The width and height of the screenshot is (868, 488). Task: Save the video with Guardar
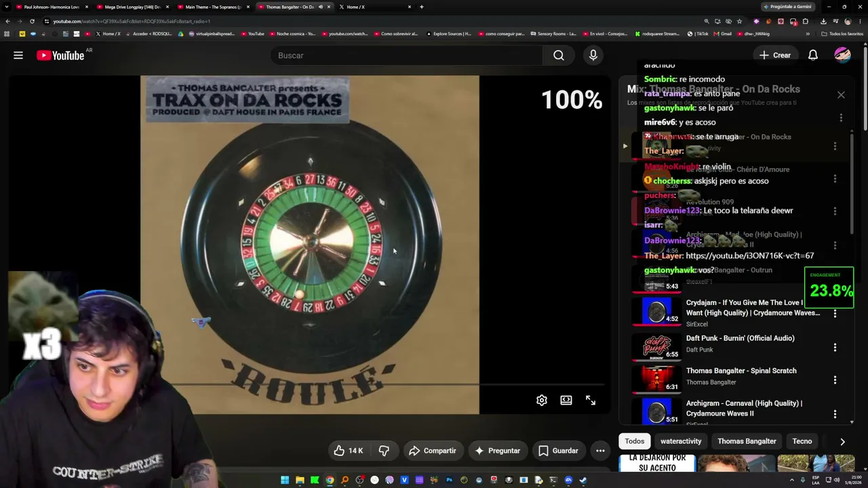click(x=558, y=451)
